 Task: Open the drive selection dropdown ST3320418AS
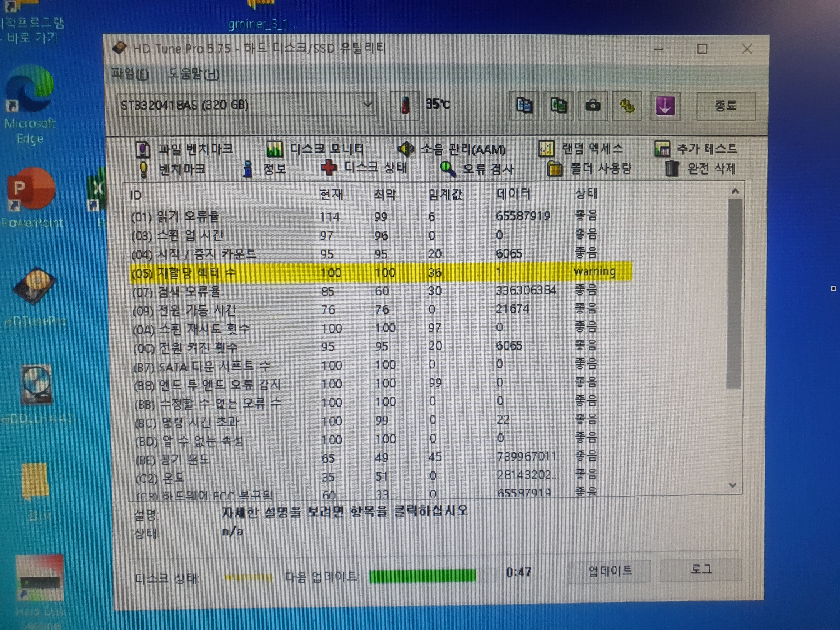[246, 104]
